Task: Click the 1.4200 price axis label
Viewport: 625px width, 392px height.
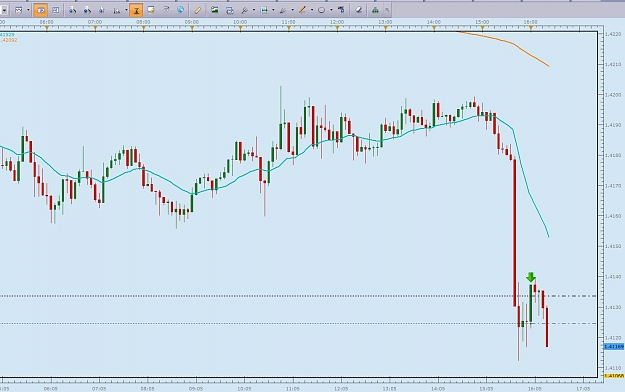Action: point(613,95)
